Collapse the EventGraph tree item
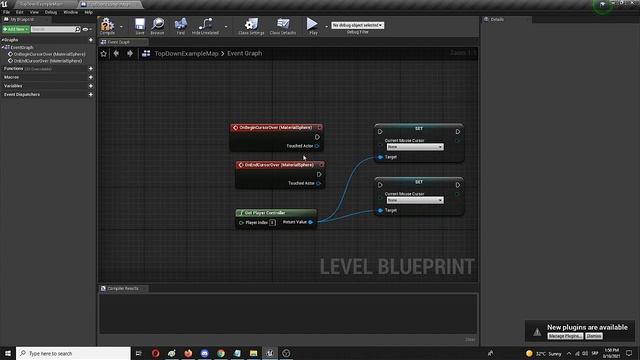Screen dimensions: 640x360 (3, 47)
